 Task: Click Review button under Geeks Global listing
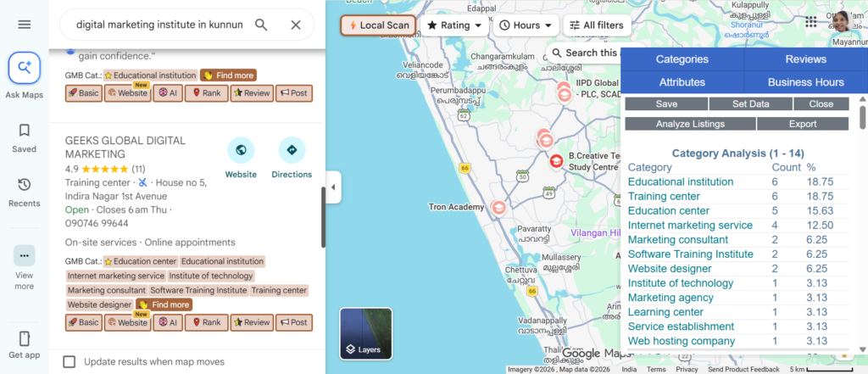tap(252, 322)
